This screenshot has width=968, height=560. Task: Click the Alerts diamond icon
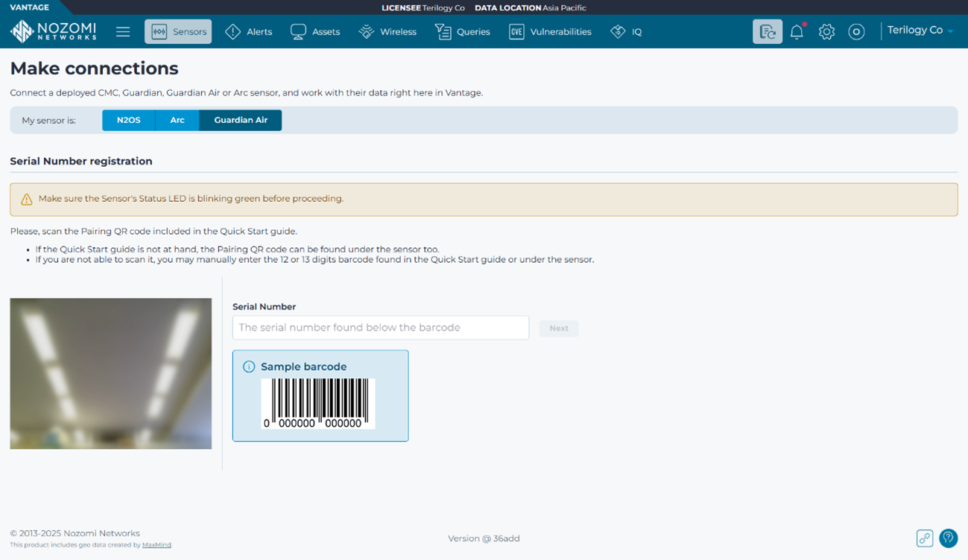point(232,31)
